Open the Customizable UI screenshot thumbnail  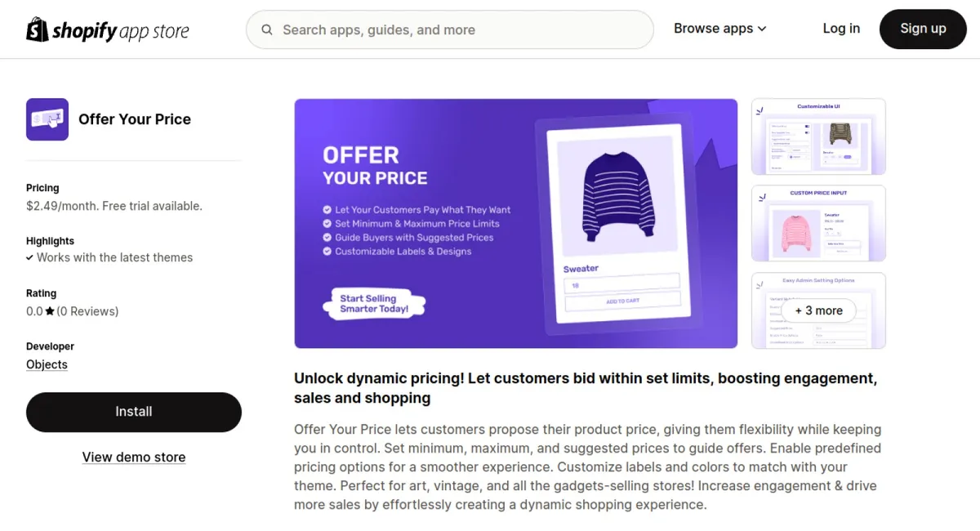tap(818, 136)
